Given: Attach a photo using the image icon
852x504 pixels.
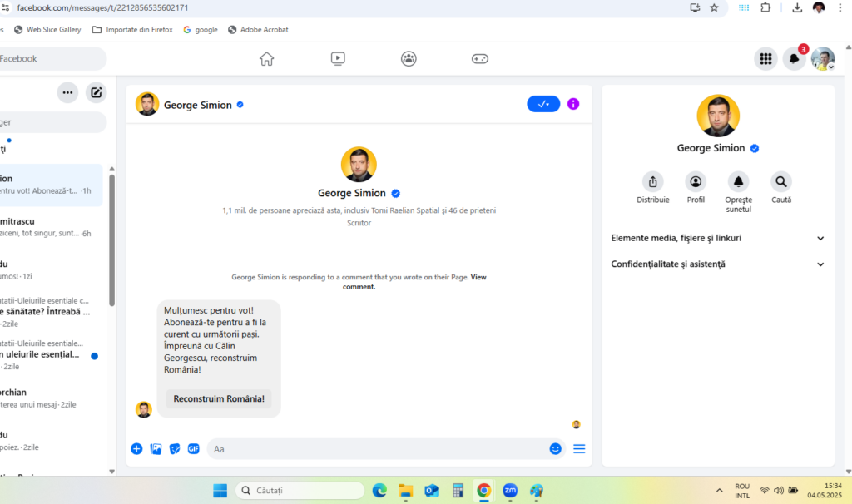Looking at the screenshot, I should (x=156, y=448).
